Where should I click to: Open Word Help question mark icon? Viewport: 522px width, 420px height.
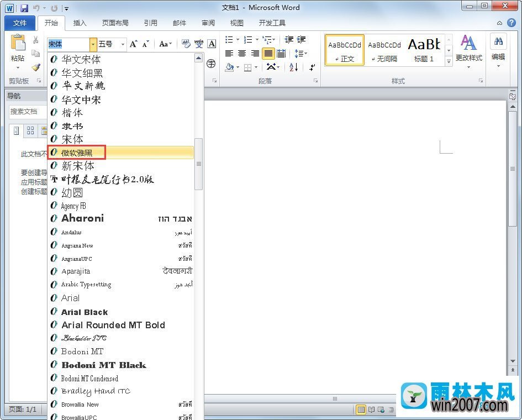512,23
